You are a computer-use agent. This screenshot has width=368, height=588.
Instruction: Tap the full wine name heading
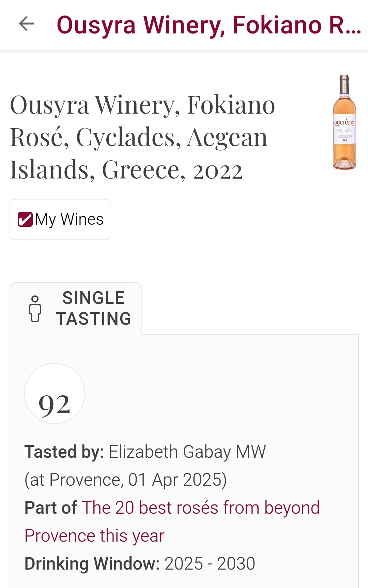(142, 137)
